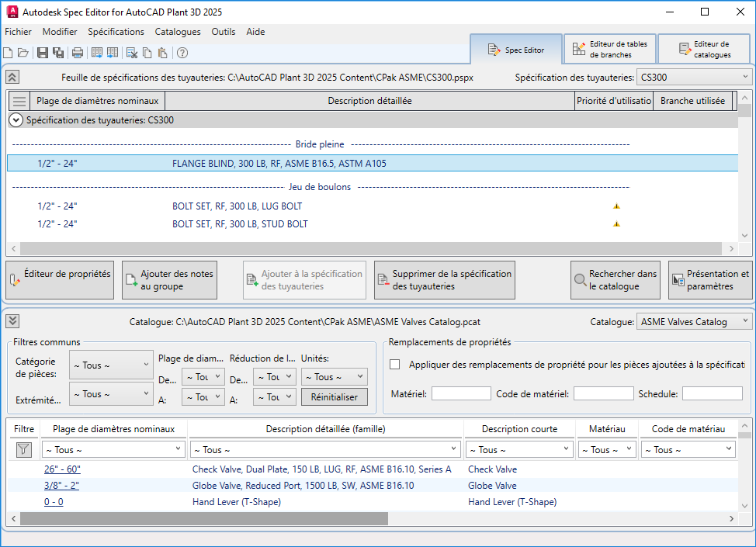
Task: Click Éditeur de propriétés button
Action: [x=60, y=280]
